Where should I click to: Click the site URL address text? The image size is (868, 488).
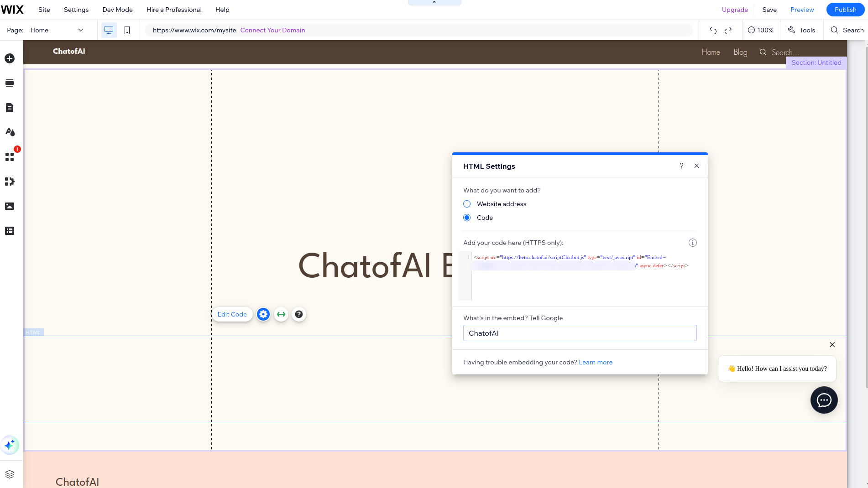(x=194, y=30)
